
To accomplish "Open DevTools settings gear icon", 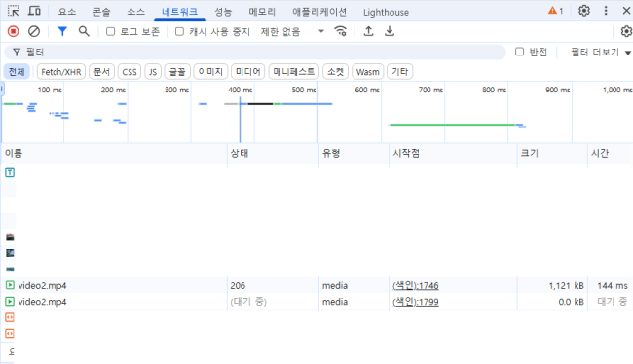I will [x=584, y=11].
